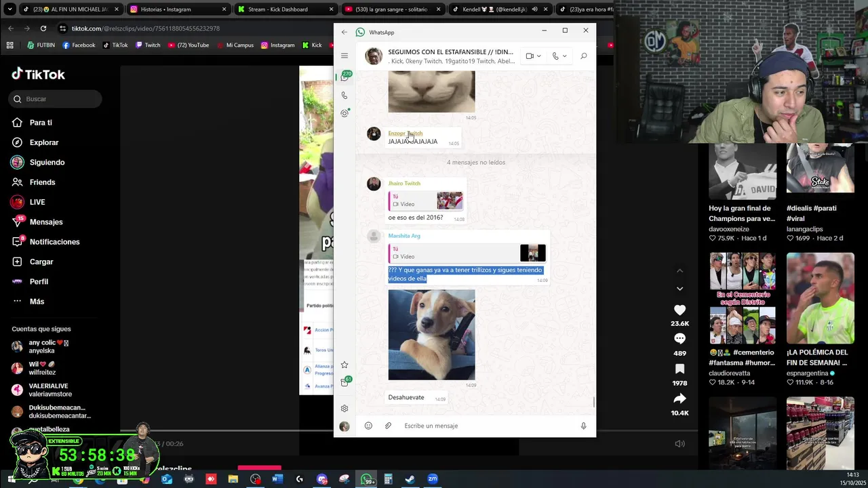Open TikTok 'Perfil' sidebar item
Viewport: 868px width, 488px height.
pos(39,281)
